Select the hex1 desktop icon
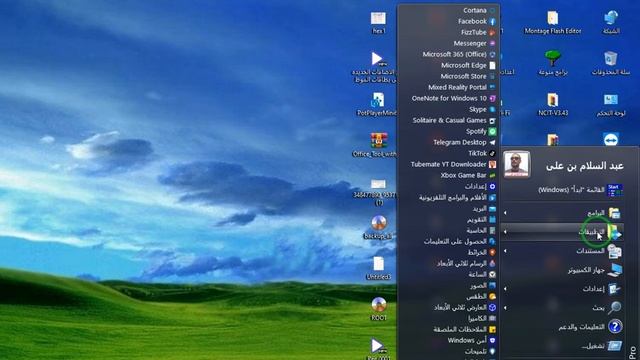Viewport: 640px width, 360px height. 378,22
